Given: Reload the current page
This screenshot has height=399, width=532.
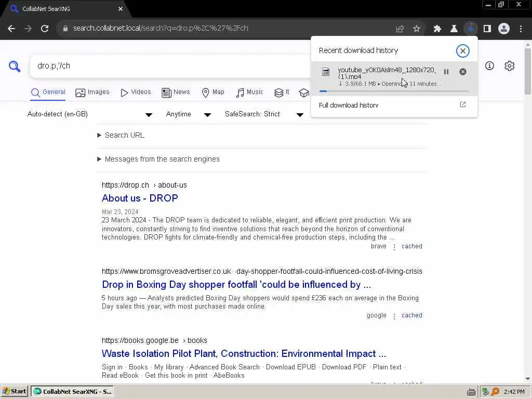Looking at the screenshot, I should click(x=45, y=29).
